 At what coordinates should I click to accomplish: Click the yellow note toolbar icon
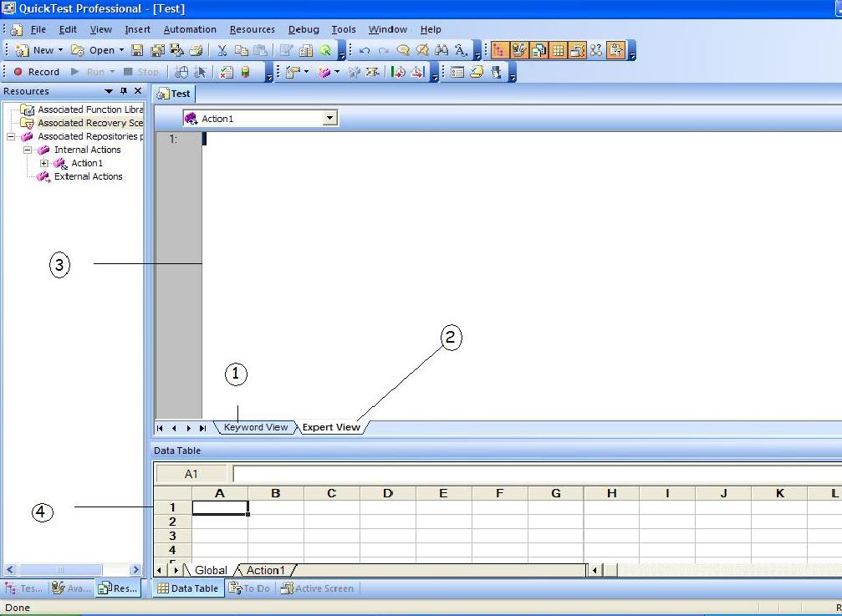tap(477, 72)
